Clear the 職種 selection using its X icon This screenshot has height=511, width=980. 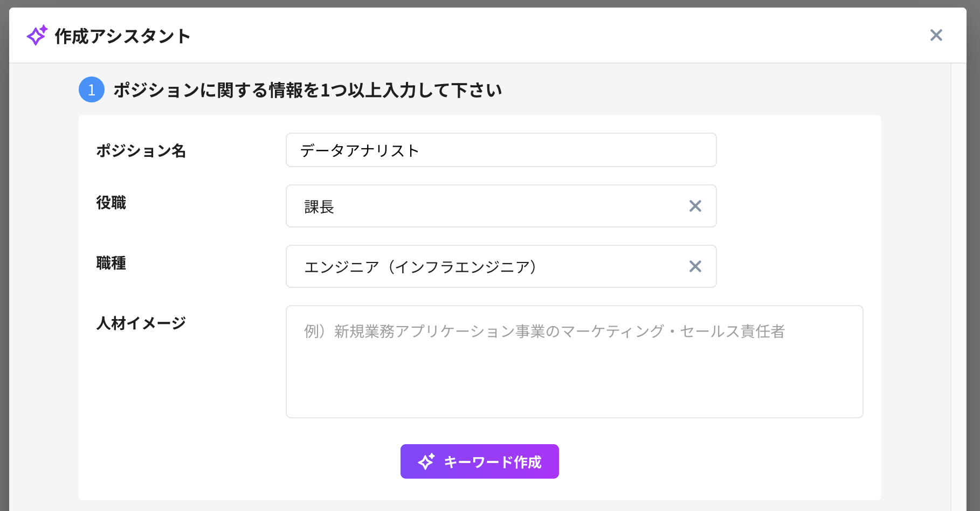click(695, 266)
